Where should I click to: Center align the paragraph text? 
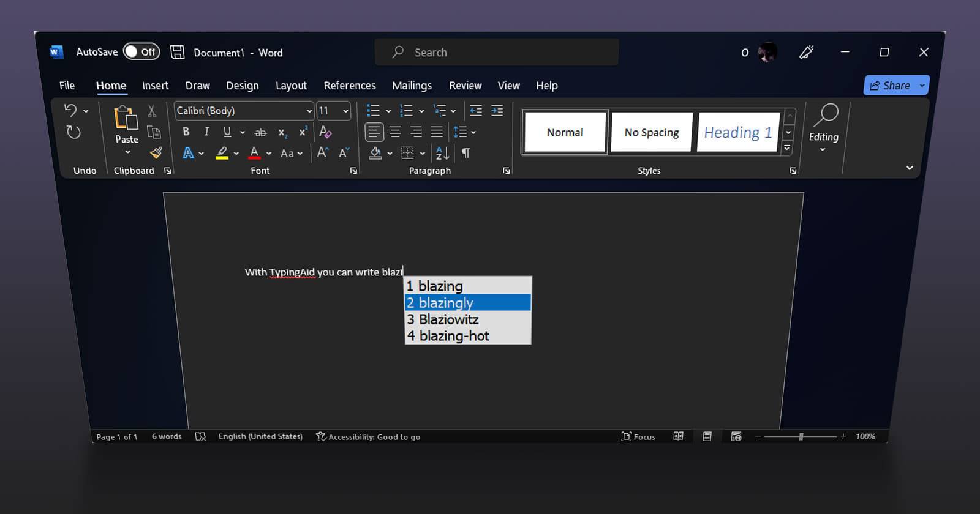click(x=395, y=132)
